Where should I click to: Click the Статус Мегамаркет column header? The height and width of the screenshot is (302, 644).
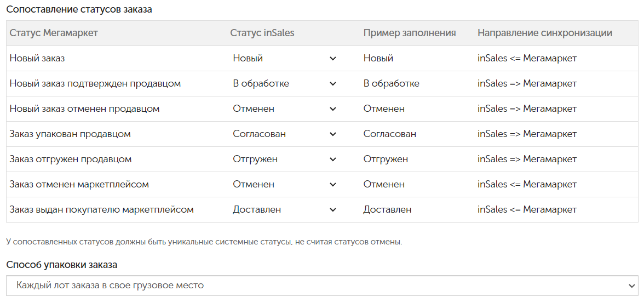(x=54, y=33)
